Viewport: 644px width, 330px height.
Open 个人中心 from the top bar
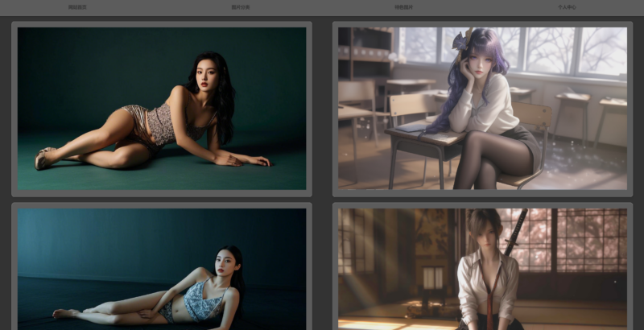coord(567,7)
